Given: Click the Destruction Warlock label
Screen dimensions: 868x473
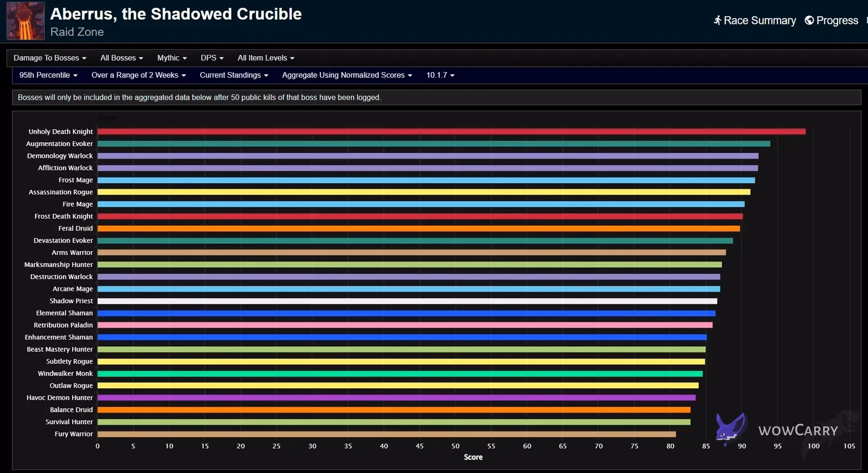Looking at the screenshot, I should click(x=61, y=277).
